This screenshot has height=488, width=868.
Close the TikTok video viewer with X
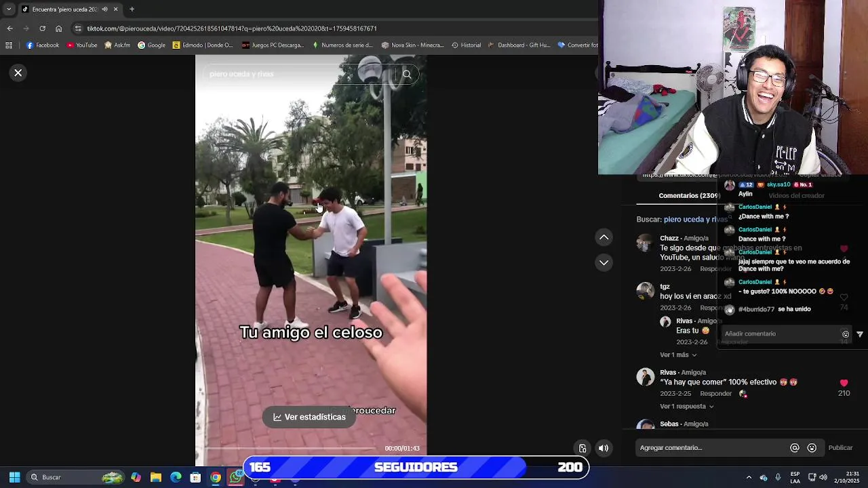click(x=18, y=73)
